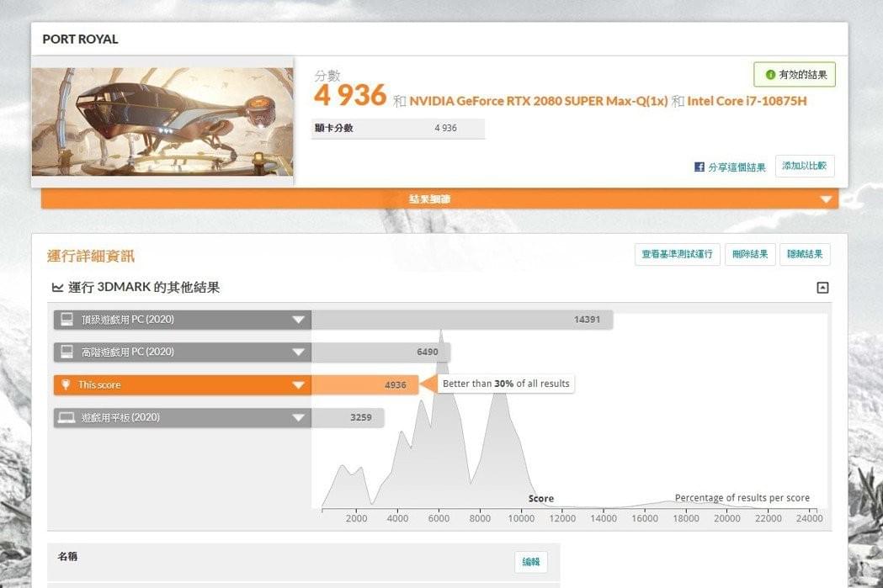
Task: Expand the 頂級遊戲用 PC (2020) dropdown arrow
Action: pos(299,320)
